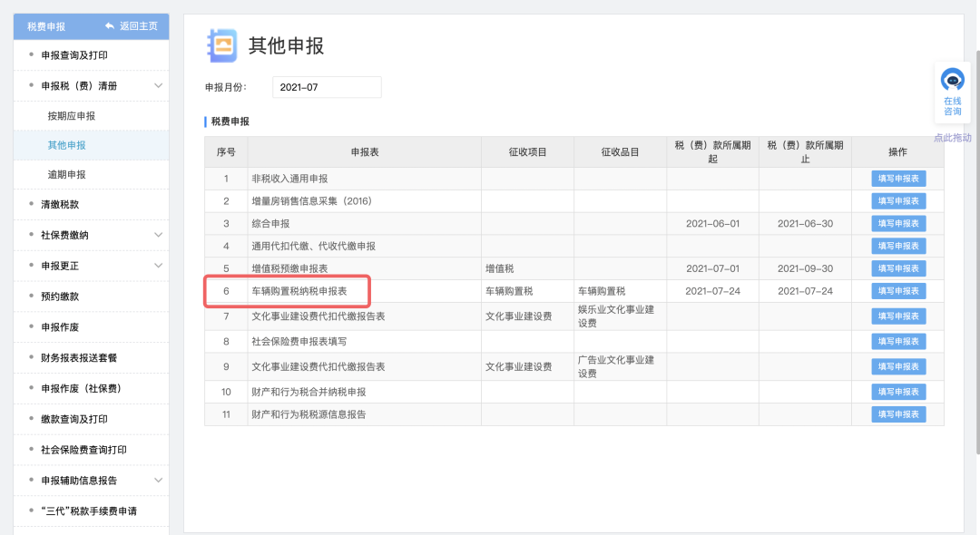
Task: Click the 增值税预缴申报表 row text
Action: (290, 268)
